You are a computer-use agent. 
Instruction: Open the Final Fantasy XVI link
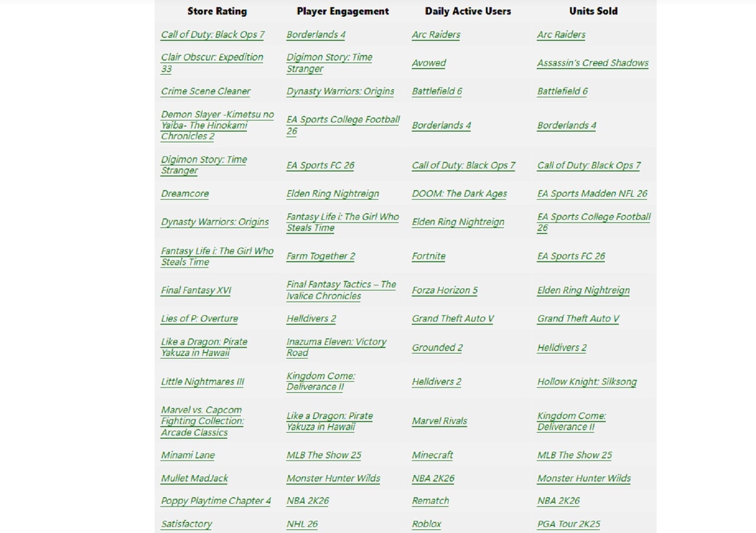tap(196, 290)
